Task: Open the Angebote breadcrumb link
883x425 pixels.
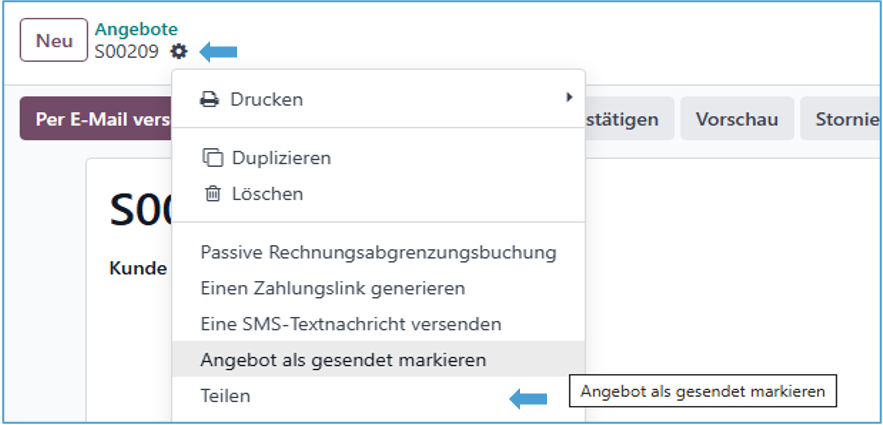Action: (x=136, y=30)
